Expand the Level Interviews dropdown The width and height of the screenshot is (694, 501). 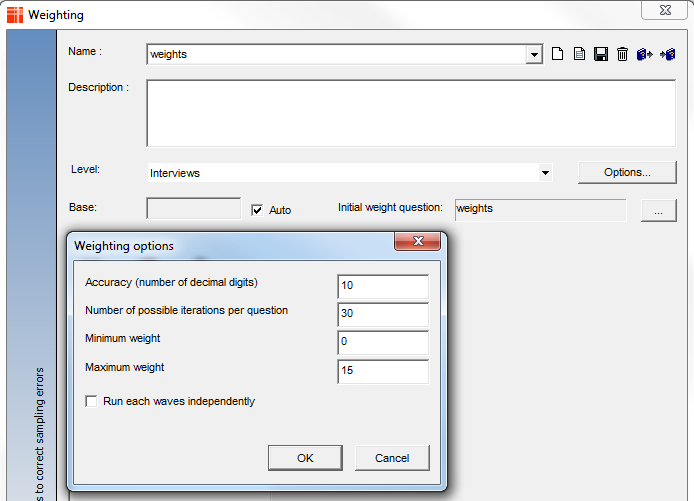[x=545, y=173]
